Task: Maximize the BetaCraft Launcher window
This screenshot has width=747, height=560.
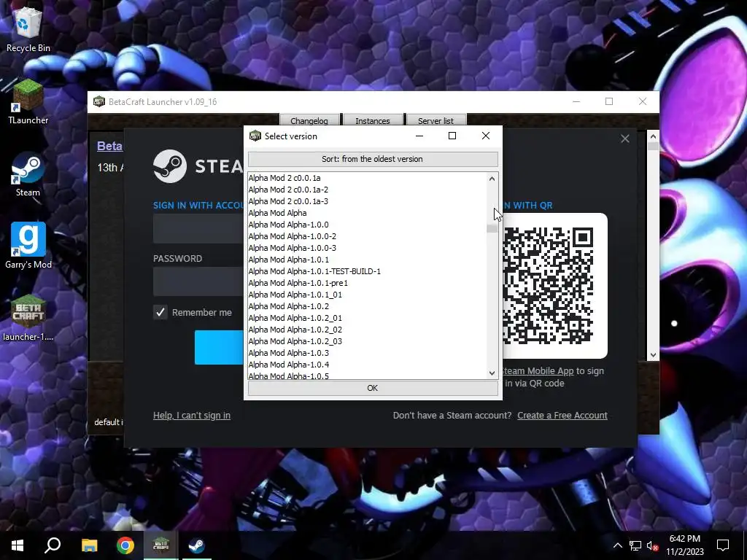Action: coord(609,101)
